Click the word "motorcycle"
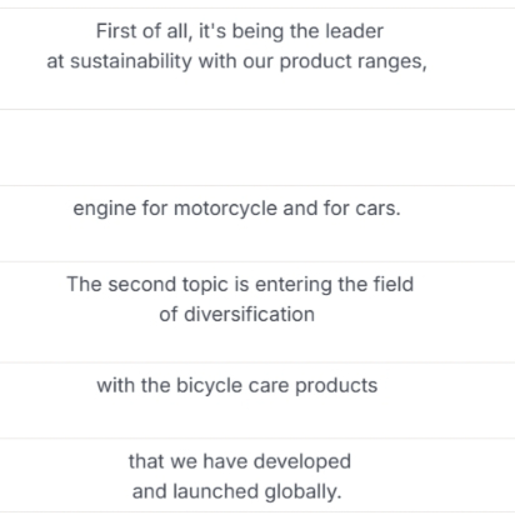The height and width of the screenshot is (513, 515). 225,209
